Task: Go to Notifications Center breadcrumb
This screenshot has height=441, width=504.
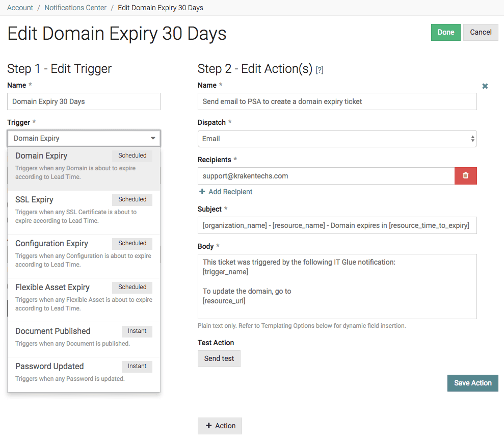Action: [75, 8]
